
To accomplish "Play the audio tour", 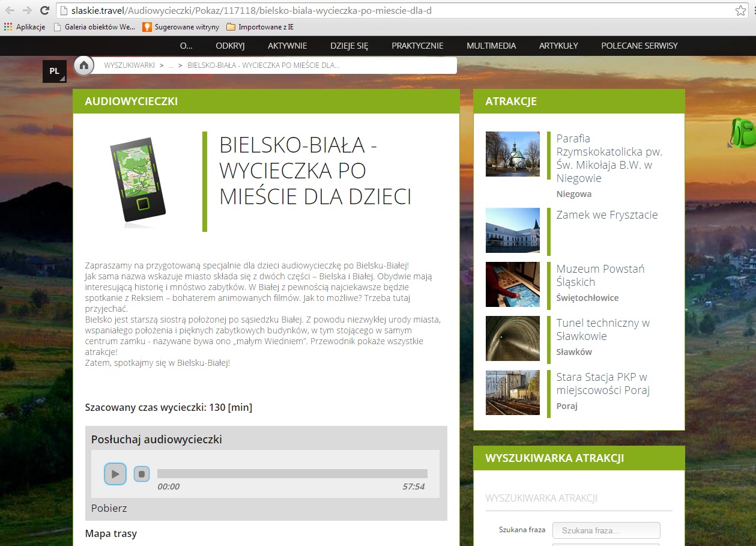I will tap(115, 474).
